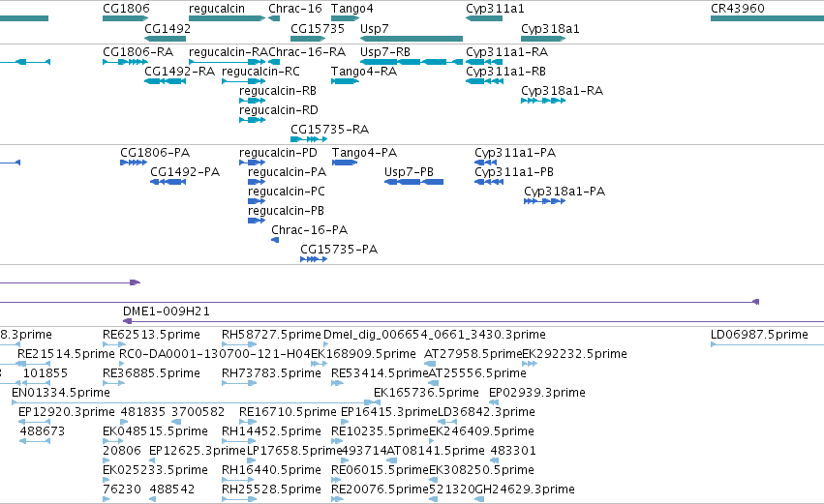Image resolution: width=824 pixels, height=504 pixels.
Task: Select the Dmel_dig_006654_0661_3430.3prime label
Action: tap(435, 335)
